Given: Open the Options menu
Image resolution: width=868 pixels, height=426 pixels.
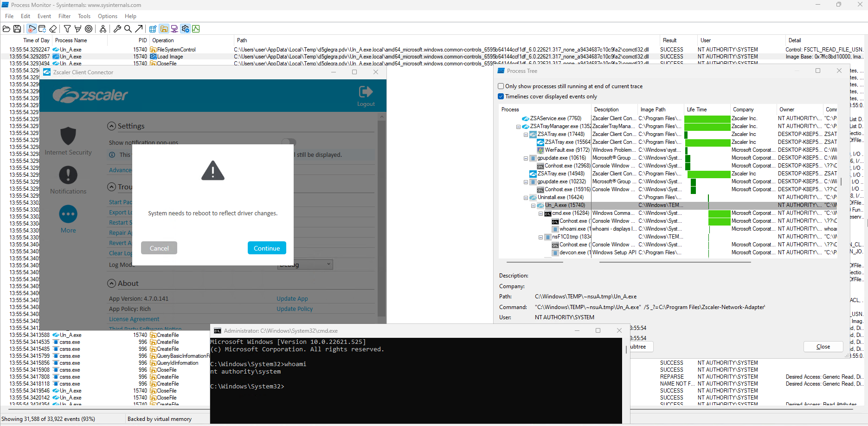Looking at the screenshot, I should pos(108,16).
